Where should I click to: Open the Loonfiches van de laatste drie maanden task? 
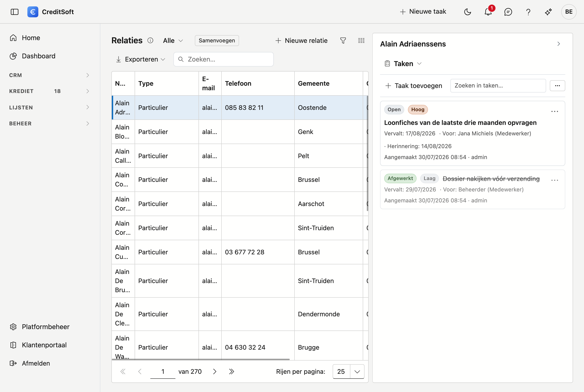click(460, 123)
